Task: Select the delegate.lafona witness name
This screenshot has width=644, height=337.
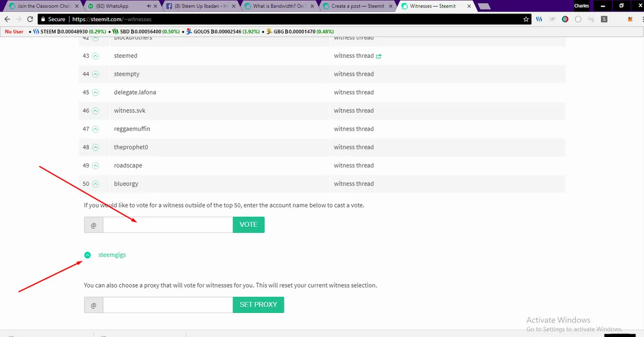Action: point(135,93)
